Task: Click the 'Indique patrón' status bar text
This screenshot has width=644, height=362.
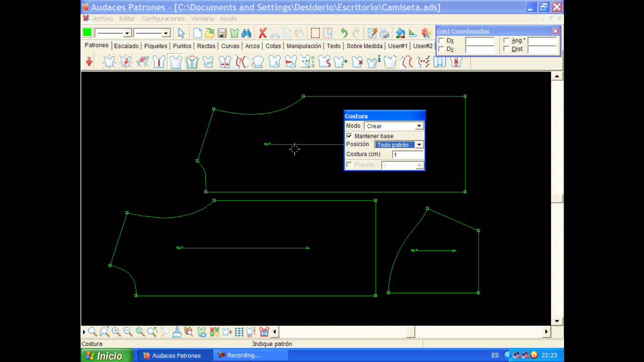Action: (x=272, y=344)
